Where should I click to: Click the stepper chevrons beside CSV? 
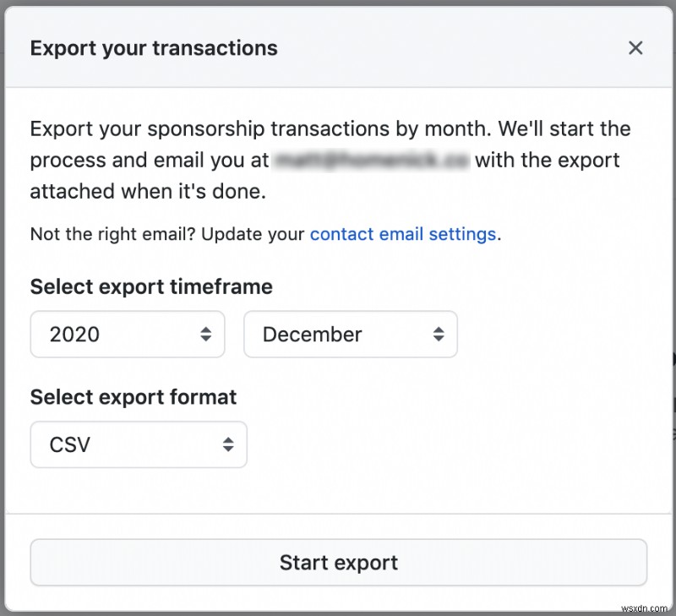(227, 444)
